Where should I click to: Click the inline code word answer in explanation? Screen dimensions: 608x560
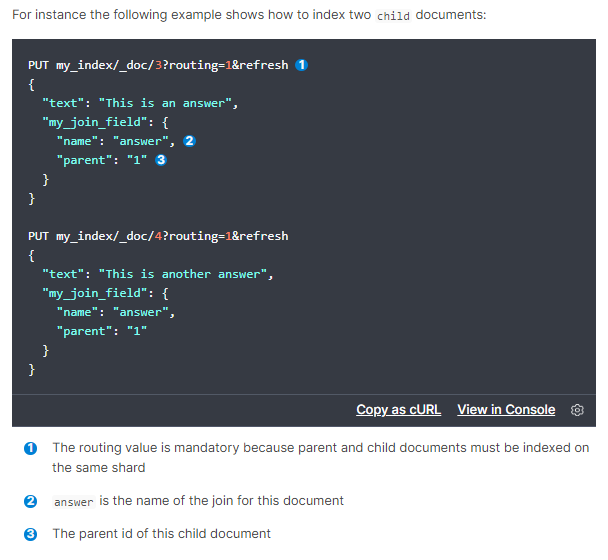click(x=74, y=502)
